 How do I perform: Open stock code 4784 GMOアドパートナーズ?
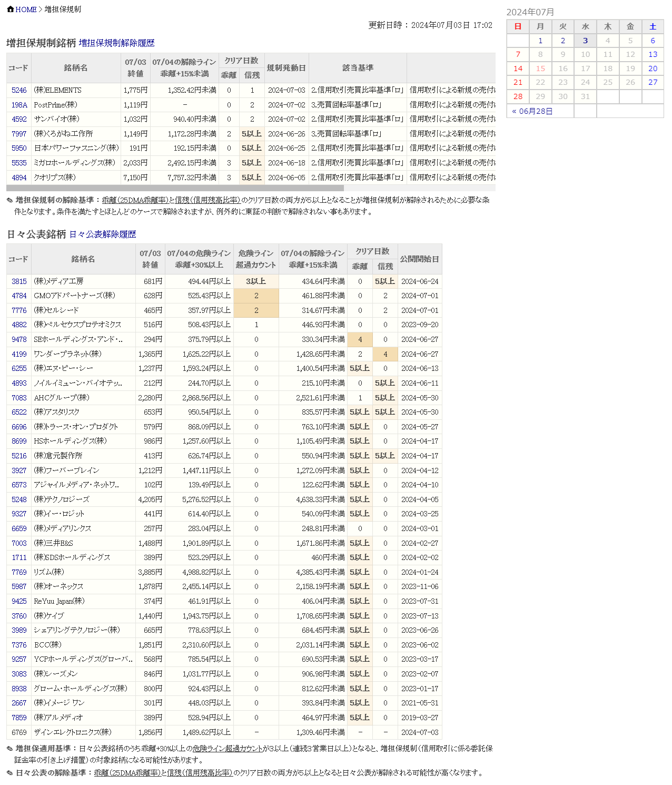19,296
